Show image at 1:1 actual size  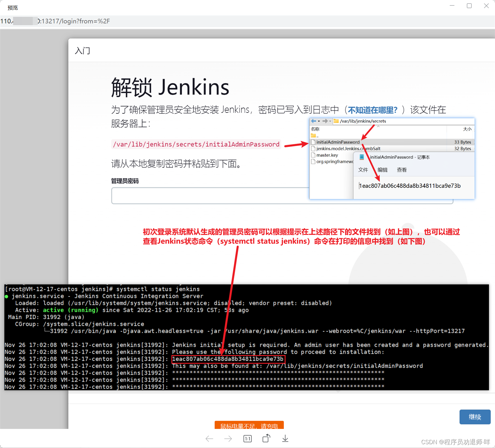247,439
